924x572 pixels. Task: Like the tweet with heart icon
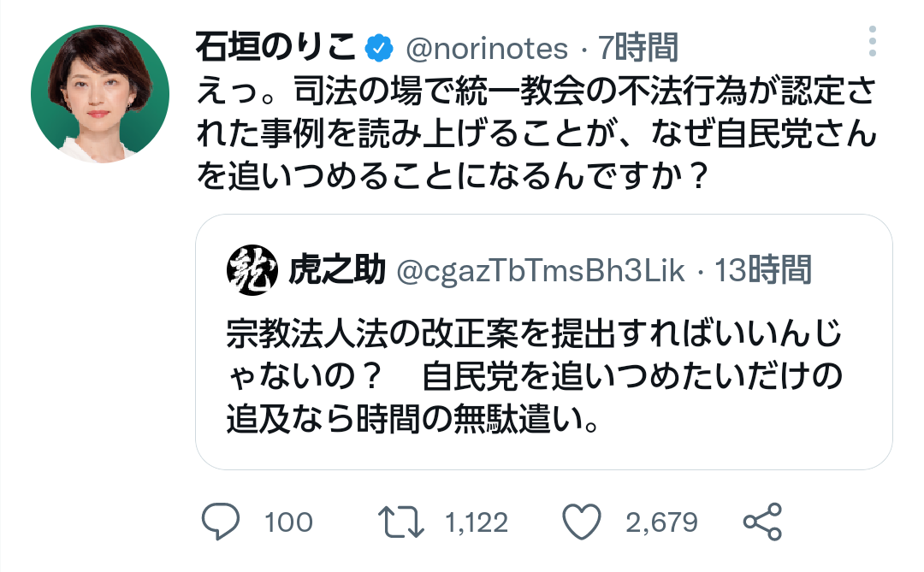pyautogui.click(x=583, y=522)
